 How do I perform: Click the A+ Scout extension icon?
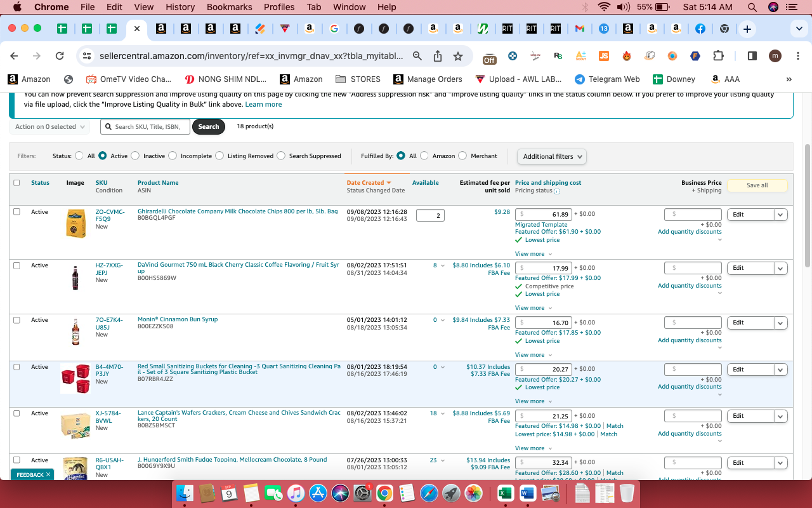[x=581, y=56]
